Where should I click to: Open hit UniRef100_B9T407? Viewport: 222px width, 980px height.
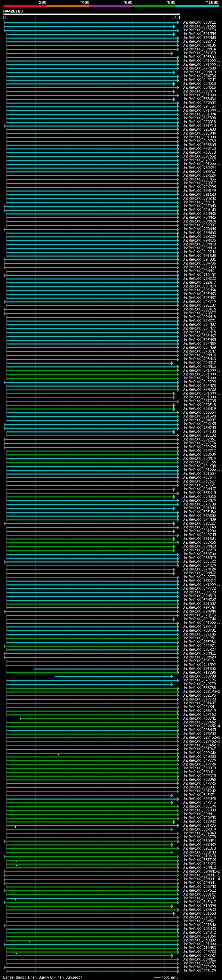(x=199, y=703)
